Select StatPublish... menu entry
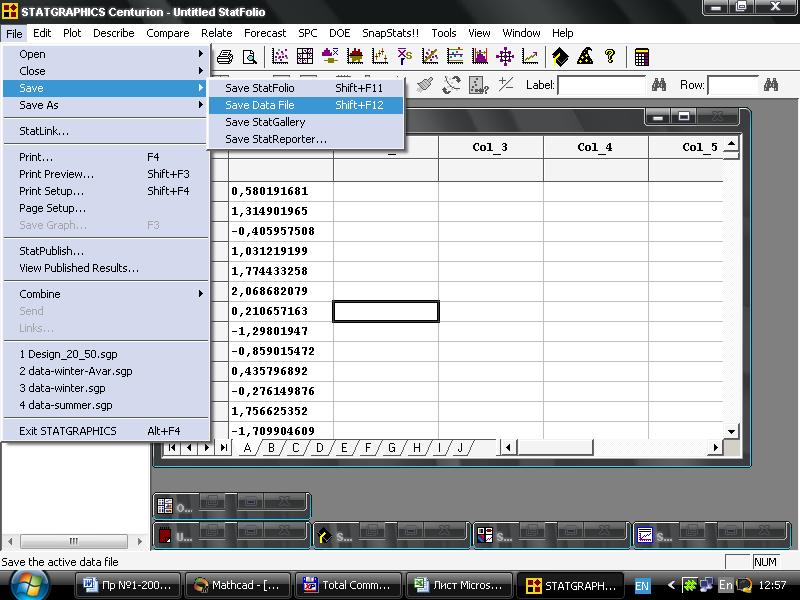The height and width of the screenshot is (600, 800). click(106, 251)
